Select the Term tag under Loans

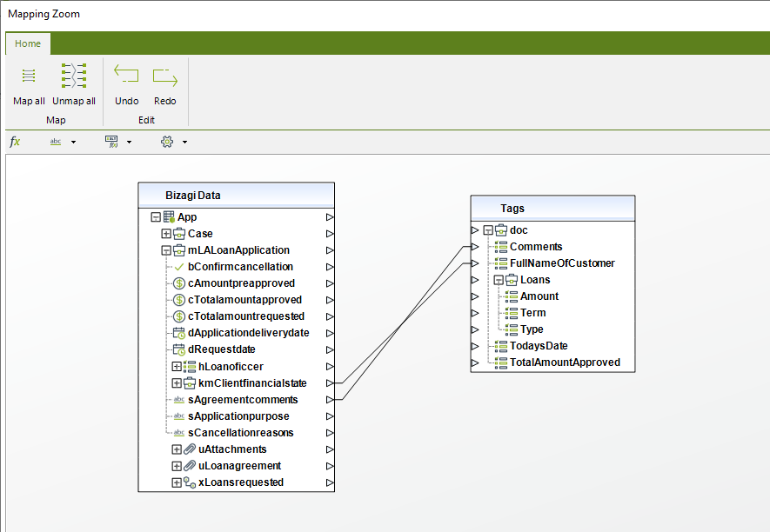pyautogui.click(x=532, y=313)
